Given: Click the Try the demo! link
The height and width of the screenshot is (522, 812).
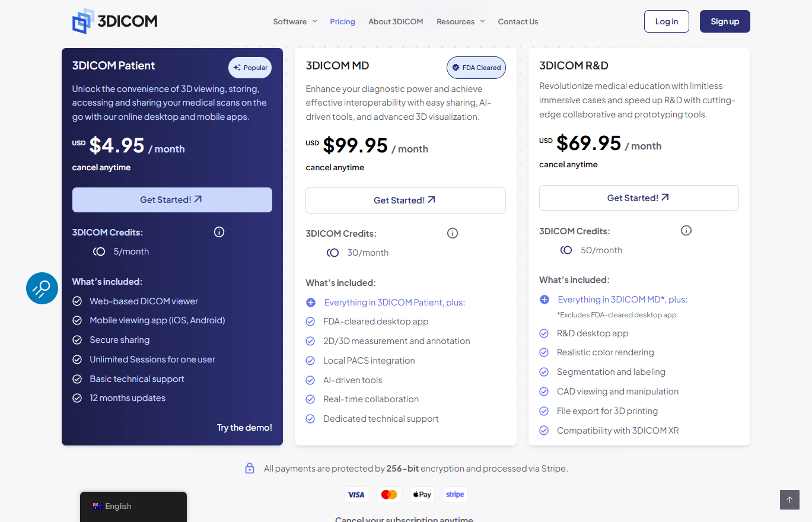Looking at the screenshot, I should [244, 428].
